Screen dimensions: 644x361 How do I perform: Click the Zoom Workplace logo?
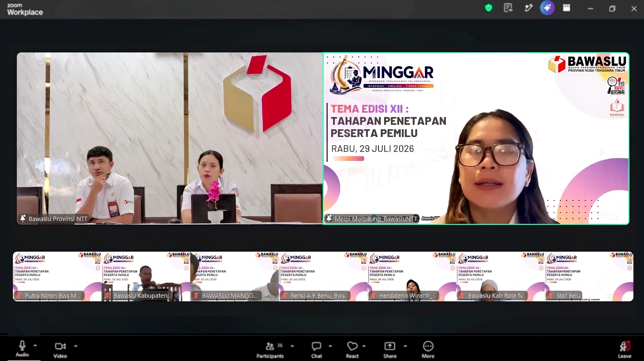tap(25, 9)
